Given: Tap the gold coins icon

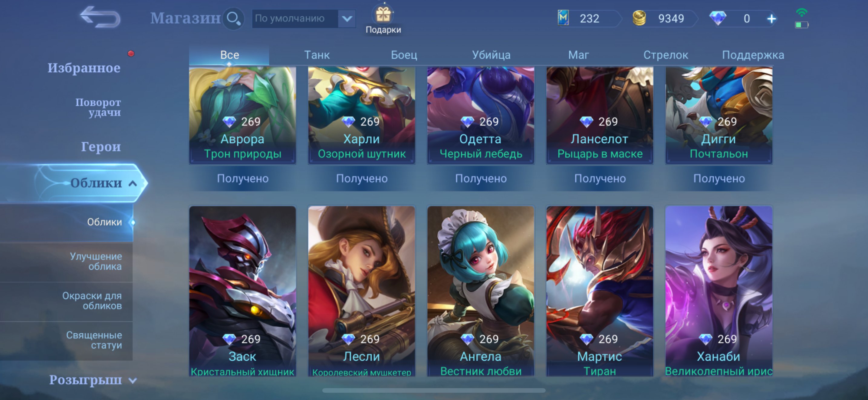Looking at the screenshot, I should pyautogui.click(x=639, y=18).
